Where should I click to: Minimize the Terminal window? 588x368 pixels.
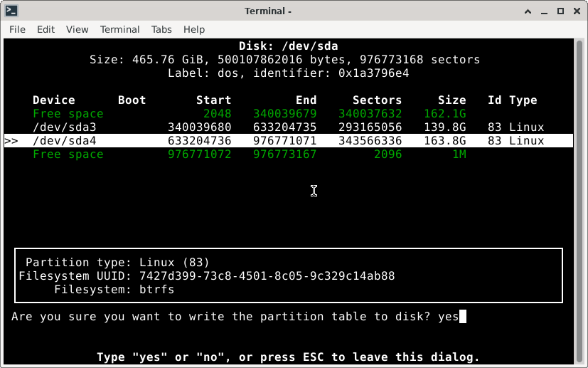[542, 11]
